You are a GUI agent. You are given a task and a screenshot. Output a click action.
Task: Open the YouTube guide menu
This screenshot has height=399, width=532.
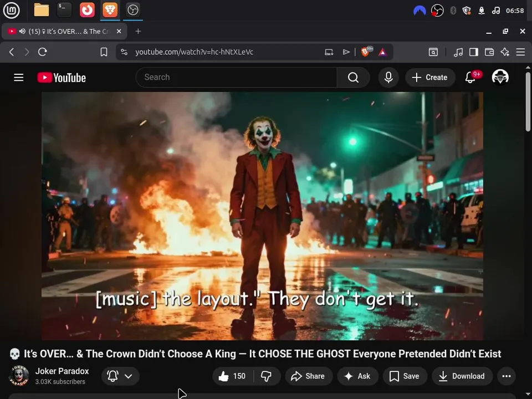click(x=19, y=78)
